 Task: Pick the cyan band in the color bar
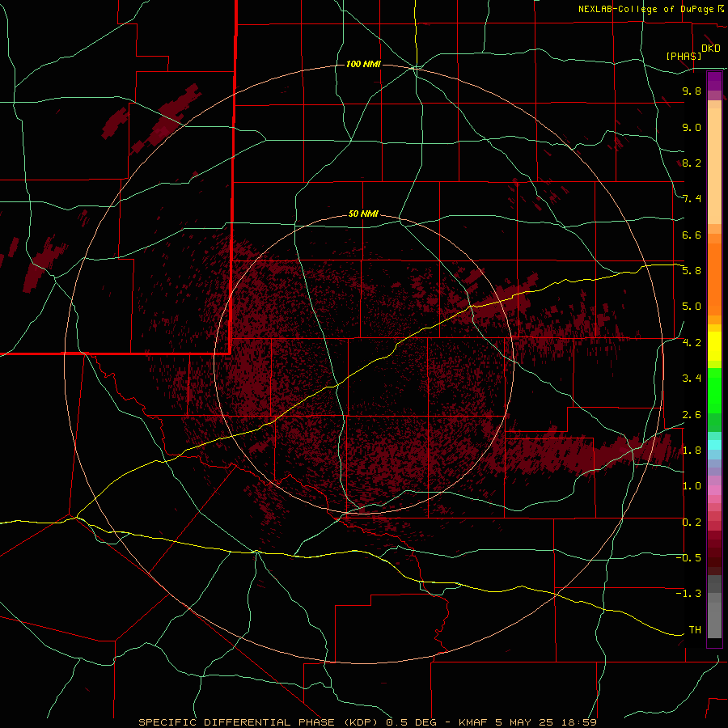(x=714, y=444)
